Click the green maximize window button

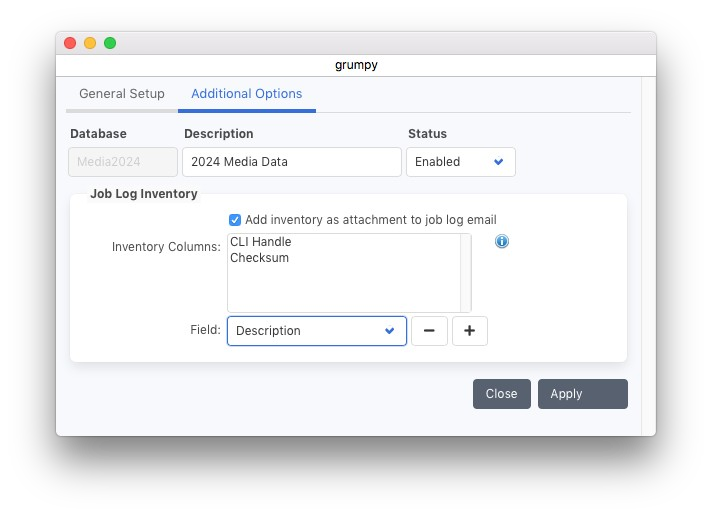110,43
